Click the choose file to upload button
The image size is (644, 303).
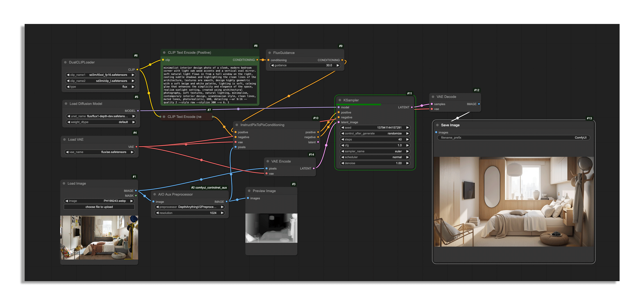99,207
